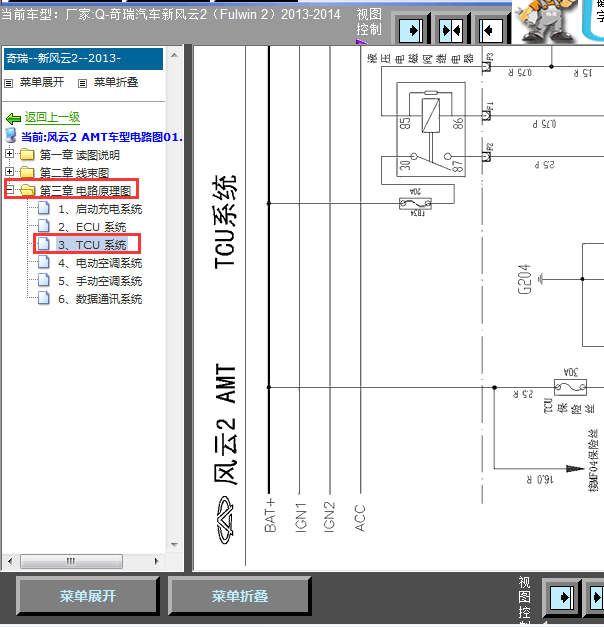Click page icon of 手动空调系统

44,280
